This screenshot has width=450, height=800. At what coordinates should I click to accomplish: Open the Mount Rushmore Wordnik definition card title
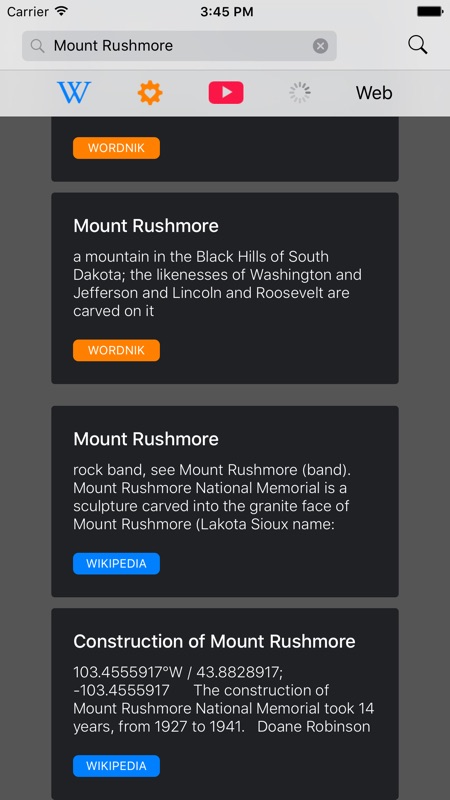(x=146, y=226)
